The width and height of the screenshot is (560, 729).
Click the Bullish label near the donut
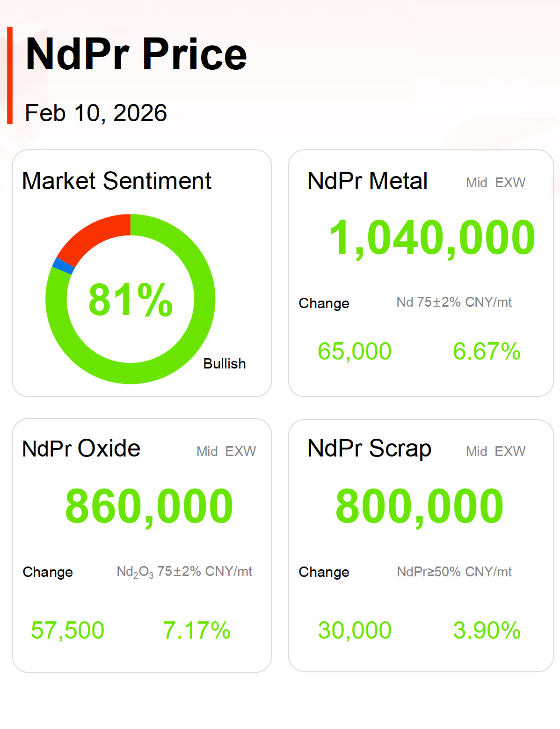tap(225, 364)
